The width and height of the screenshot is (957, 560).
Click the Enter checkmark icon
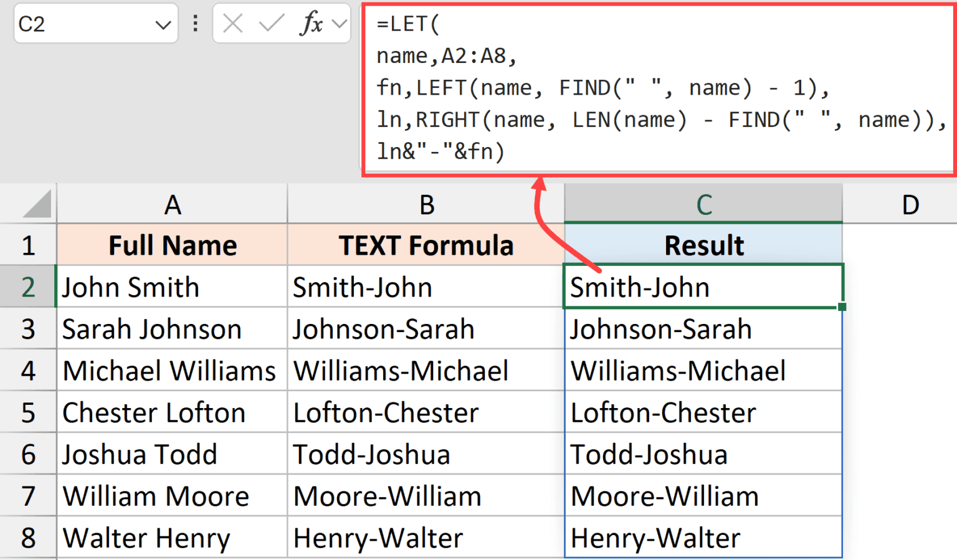coord(271,23)
